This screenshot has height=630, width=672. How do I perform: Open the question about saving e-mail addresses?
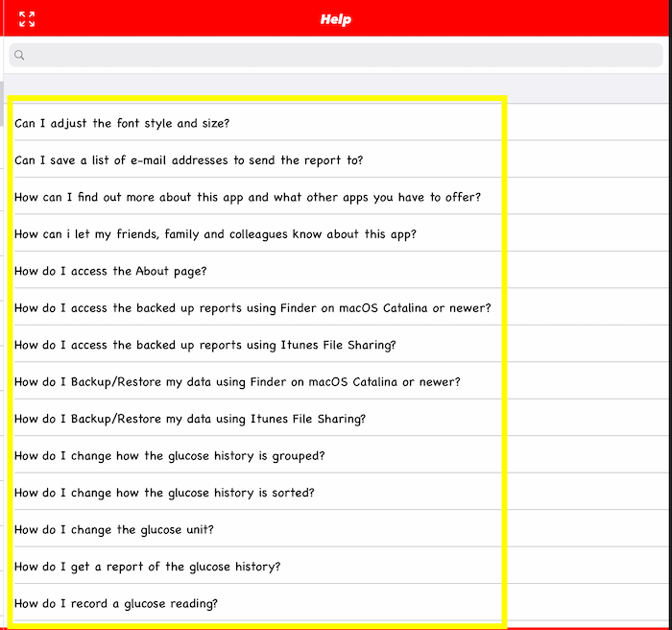(x=188, y=160)
